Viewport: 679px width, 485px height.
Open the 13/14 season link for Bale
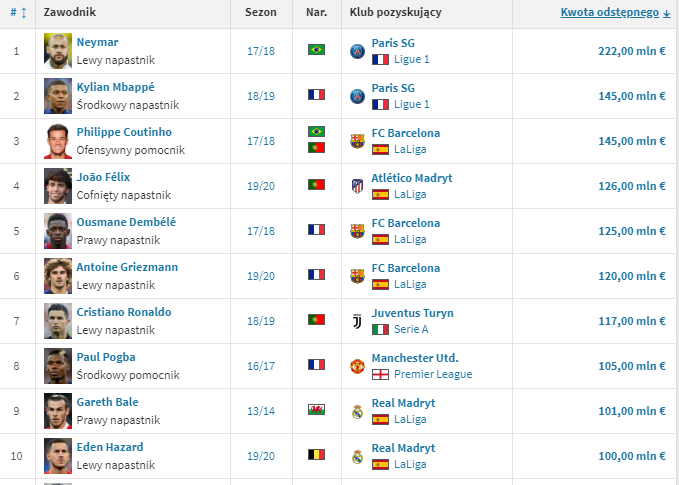pos(261,411)
